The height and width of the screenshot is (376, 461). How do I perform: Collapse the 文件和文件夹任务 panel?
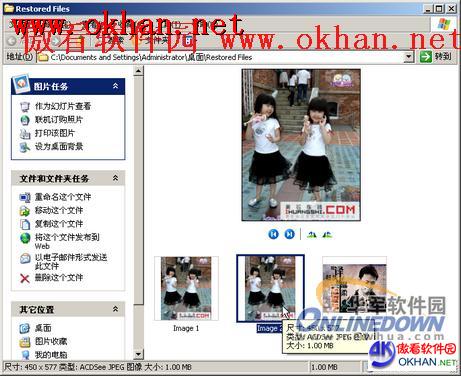(x=115, y=178)
